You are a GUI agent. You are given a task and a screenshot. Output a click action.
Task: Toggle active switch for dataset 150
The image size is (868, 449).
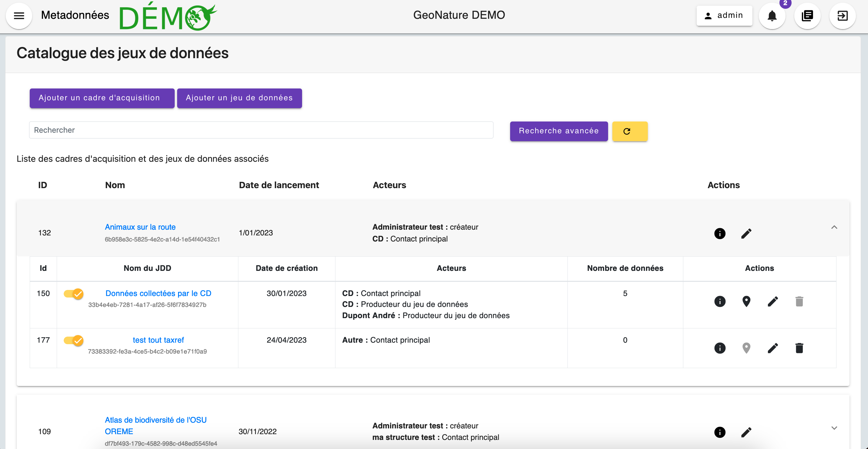73,294
